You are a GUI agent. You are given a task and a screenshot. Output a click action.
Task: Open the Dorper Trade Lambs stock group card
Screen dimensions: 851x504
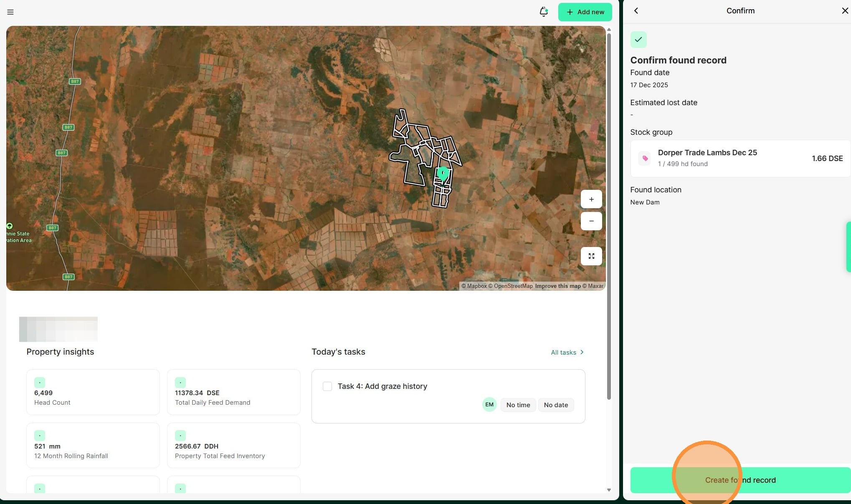(739, 159)
